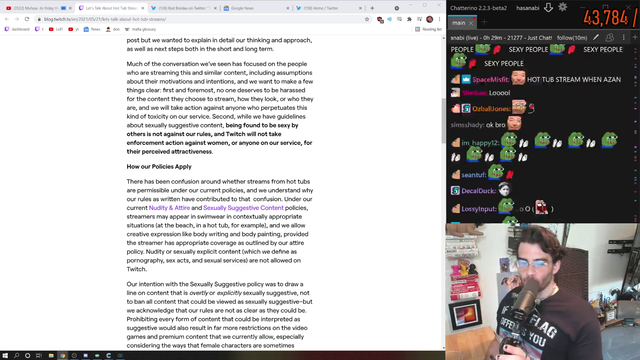640x360 pixels.
Task: Open Chatterino settings gear icon
Action: (562, 7)
